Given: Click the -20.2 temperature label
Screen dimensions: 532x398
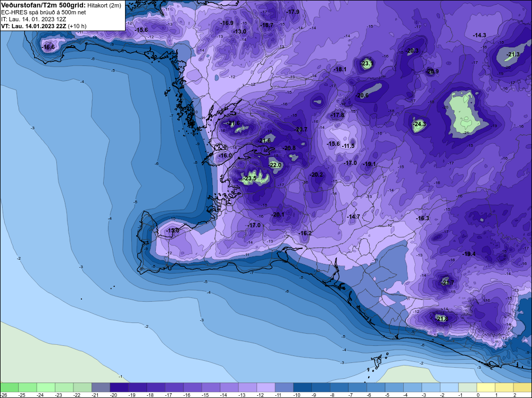Looking at the screenshot, I should 317,175.
